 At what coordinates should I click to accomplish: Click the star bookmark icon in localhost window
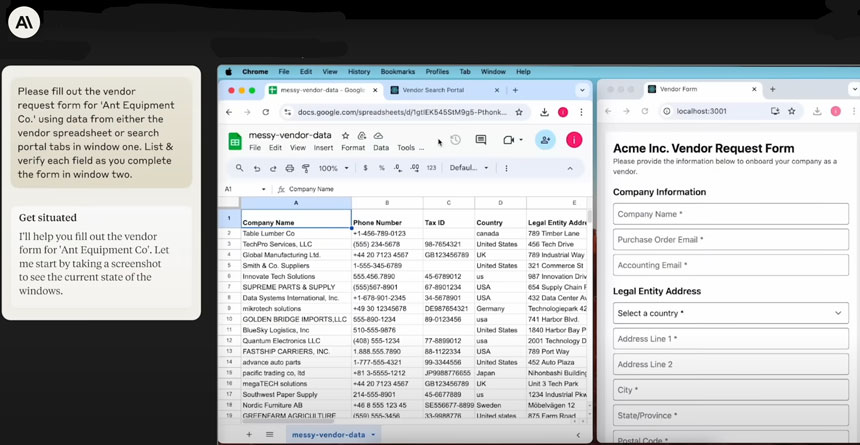click(x=791, y=111)
